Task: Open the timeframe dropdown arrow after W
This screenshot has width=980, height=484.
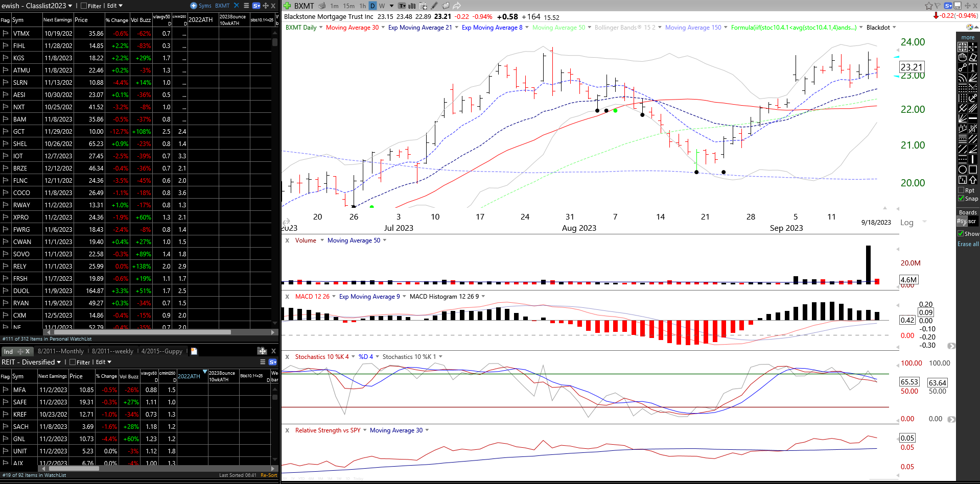Action: (x=392, y=6)
